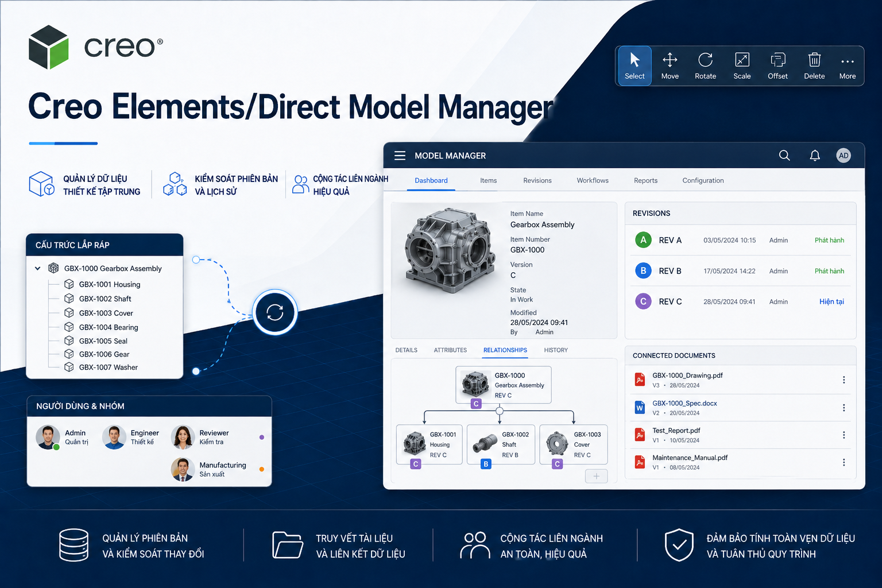This screenshot has width=882, height=588.
Task: Select the purple REV C badge
Action: pyautogui.click(x=643, y=301)
